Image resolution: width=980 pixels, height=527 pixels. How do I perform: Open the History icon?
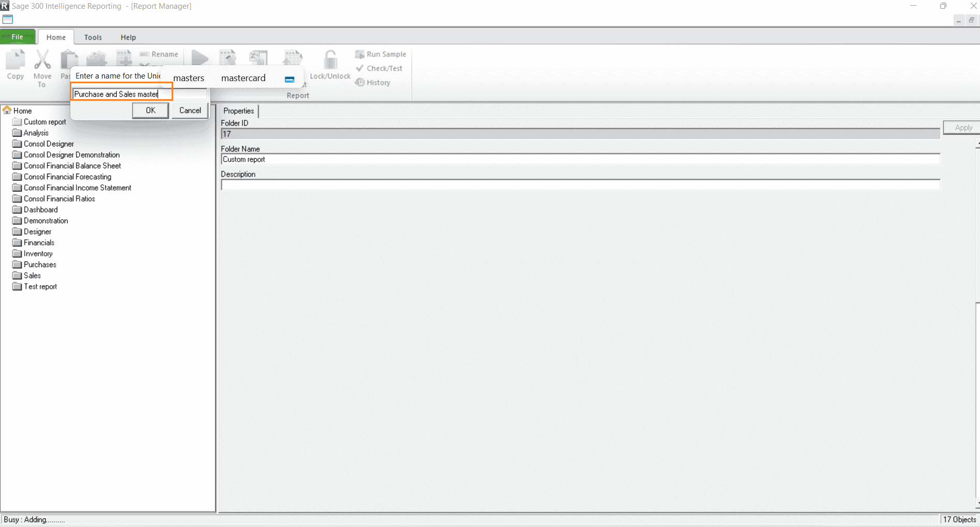(x=360, y=82)
